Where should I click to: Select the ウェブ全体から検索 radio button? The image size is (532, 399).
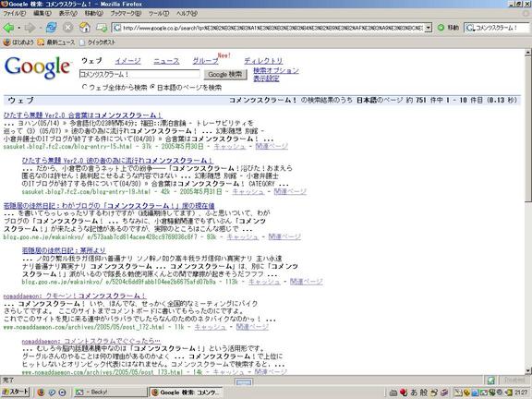[85, 87]
